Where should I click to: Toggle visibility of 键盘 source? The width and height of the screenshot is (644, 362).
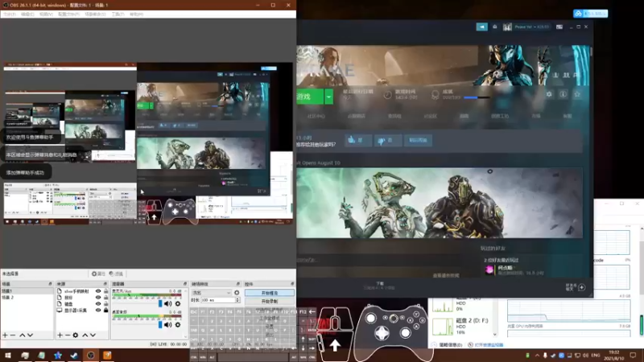tap(98, 304)
